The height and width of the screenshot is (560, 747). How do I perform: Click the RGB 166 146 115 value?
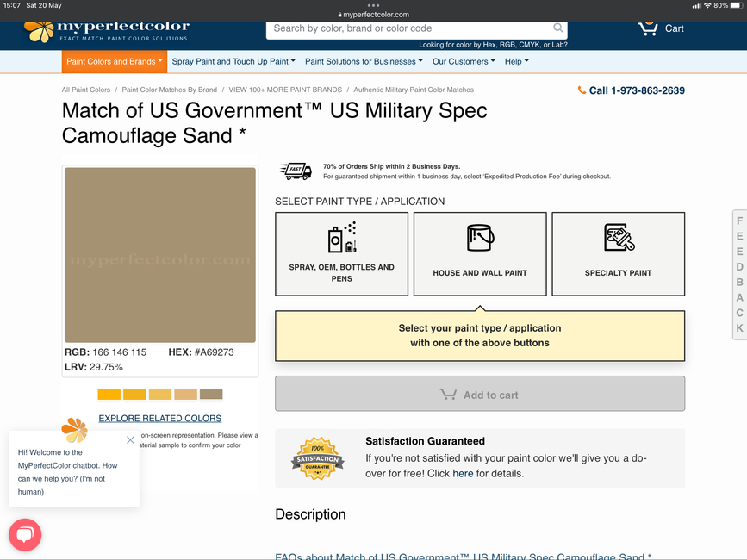[106, 352]
